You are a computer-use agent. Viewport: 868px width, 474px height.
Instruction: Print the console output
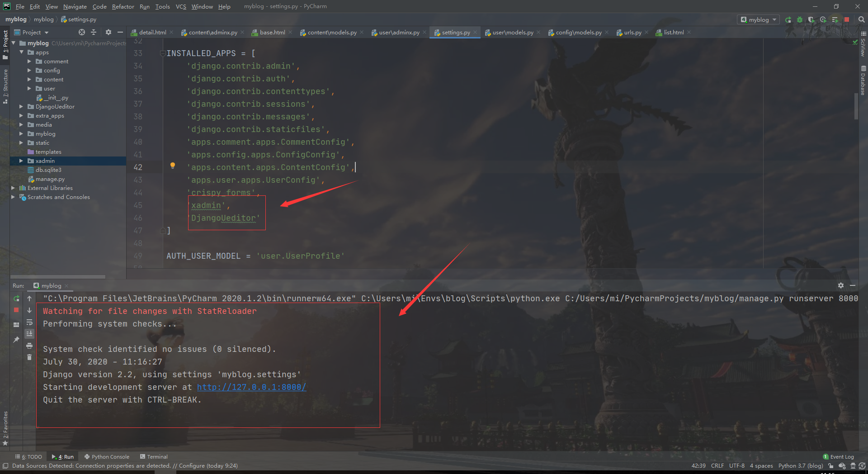pyautogui.click(x=29, y=346)
